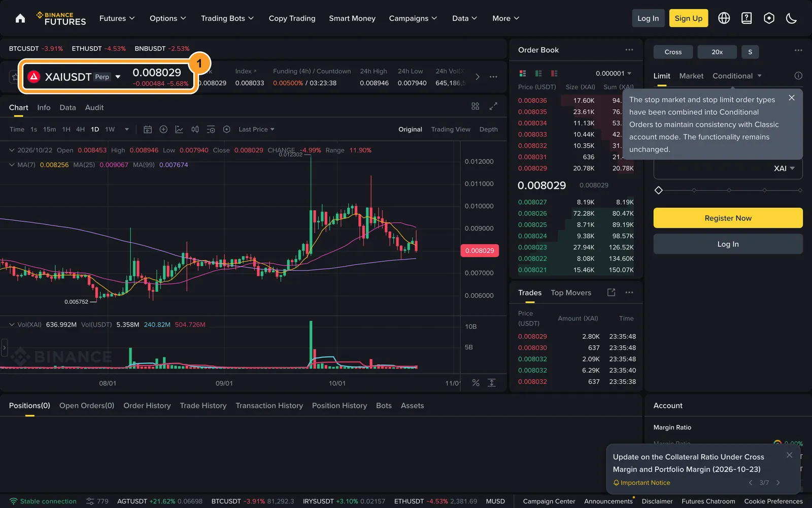Open Options dropdown menu
This screenshot has height=508, width=812.
(168, 18)
